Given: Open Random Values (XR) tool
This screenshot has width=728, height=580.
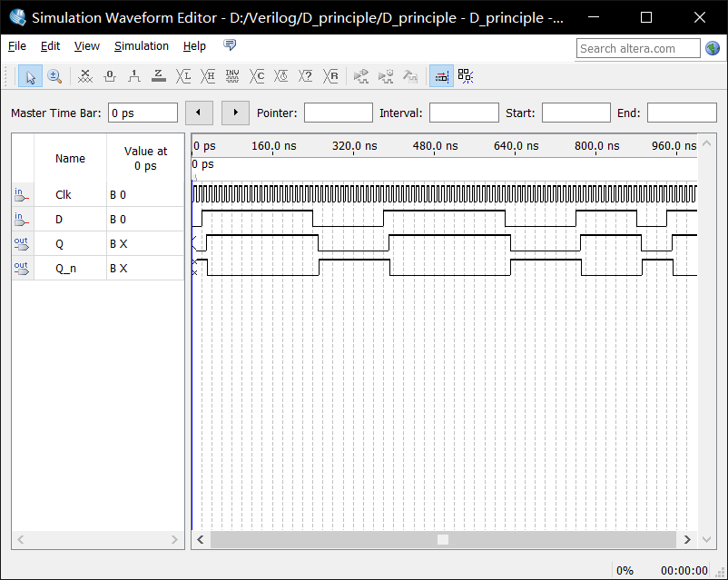Looking at the screenshot, I should [x=330, y=76].
